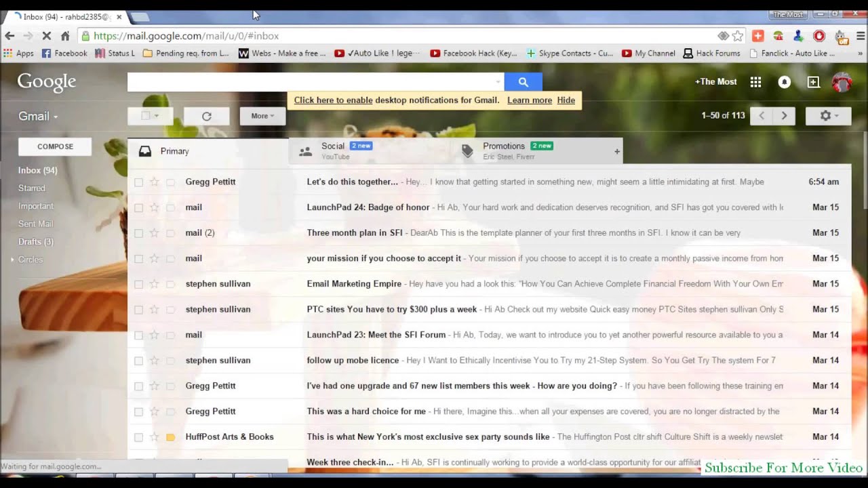Expand the Gmail product switcher
The width and height of the screenshot is (868, 488).
coord(38,116)
